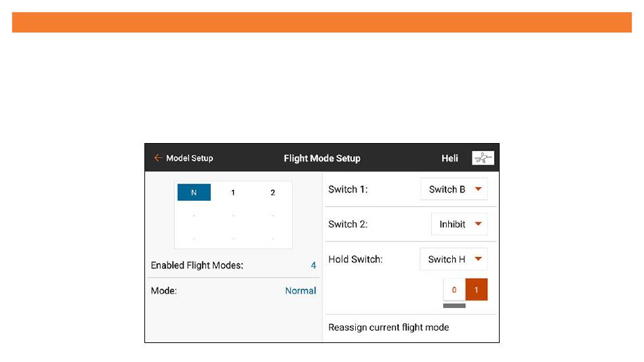Click the orange back arrow icon
This screenshot has width=644, height=362.
158,158
